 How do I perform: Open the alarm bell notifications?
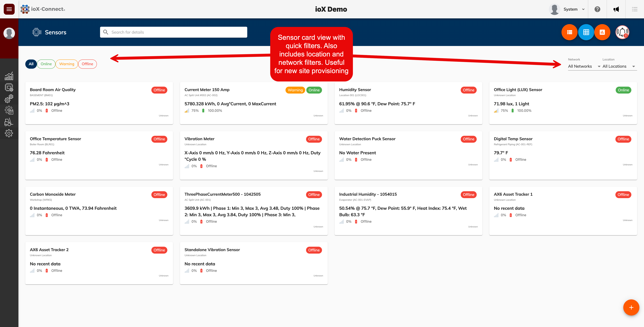(622, 32)
